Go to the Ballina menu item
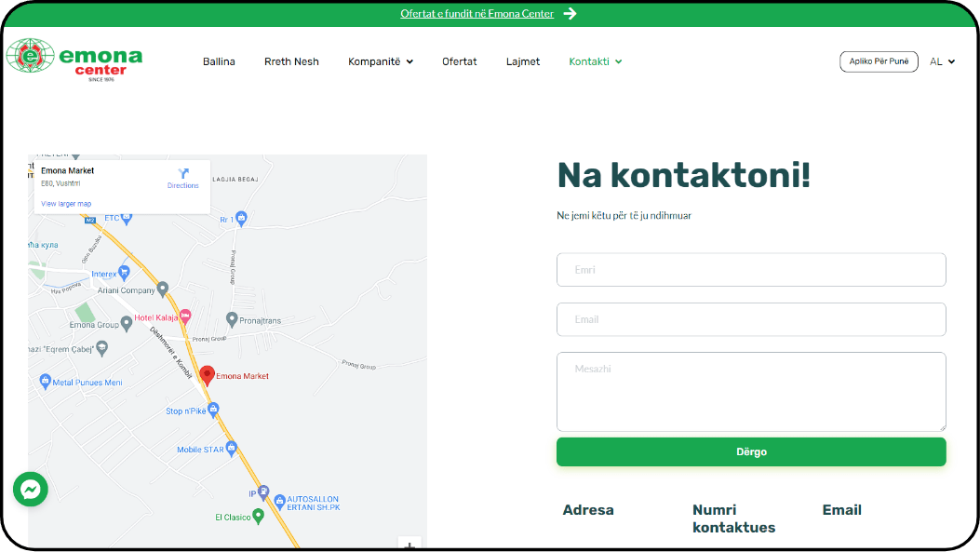 pos(219,61)
